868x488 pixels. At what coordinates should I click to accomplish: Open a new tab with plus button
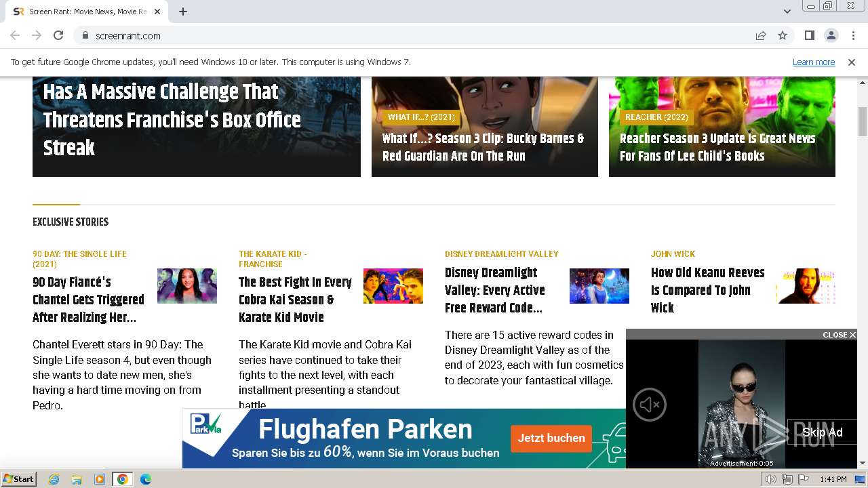coord(183,12)
